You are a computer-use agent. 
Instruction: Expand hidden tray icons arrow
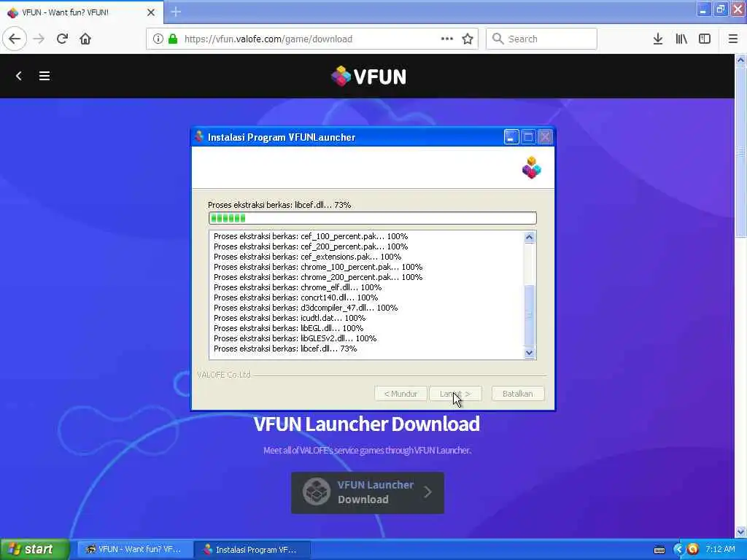pyautogui.click(x=678, y=549)
